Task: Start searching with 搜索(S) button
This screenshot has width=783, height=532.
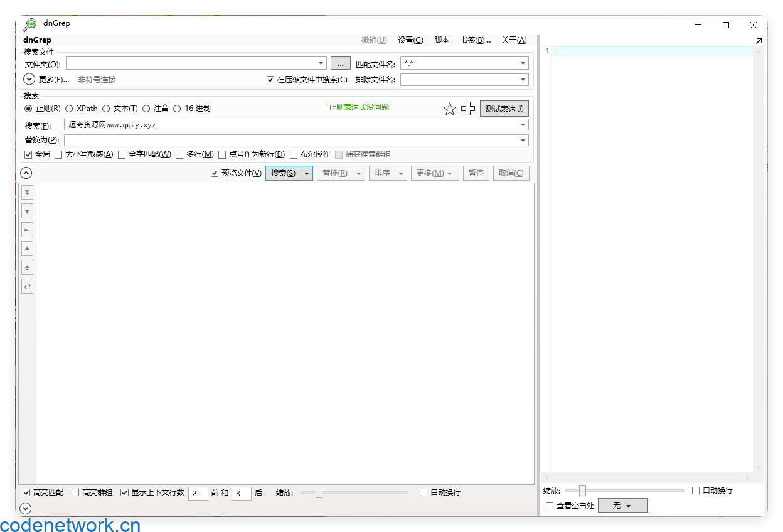Action: coord(284,173)
